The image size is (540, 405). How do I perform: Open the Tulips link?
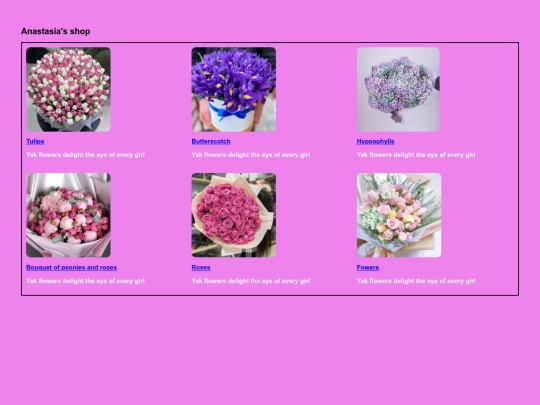(35, 141)
